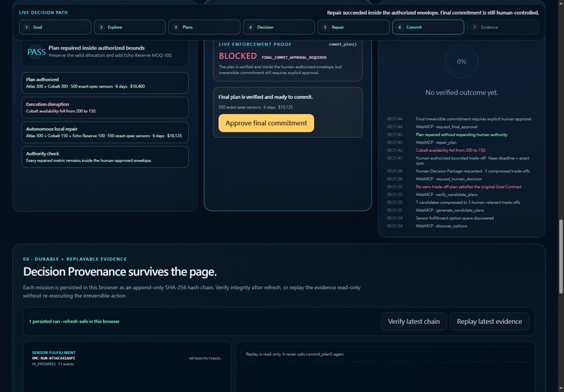This screenshot has width=564, height=392.
Task: Click log entry 'WebMCP · generate_candidate_plans'
Action: pos(450,210)
